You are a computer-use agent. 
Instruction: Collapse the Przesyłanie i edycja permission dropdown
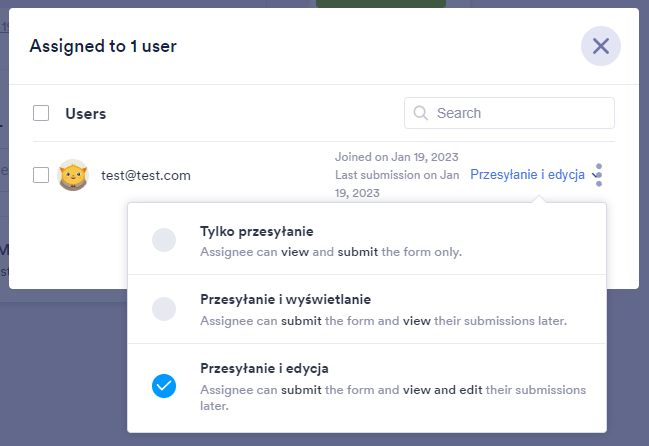pyautogui.click(x=526, y=175)
